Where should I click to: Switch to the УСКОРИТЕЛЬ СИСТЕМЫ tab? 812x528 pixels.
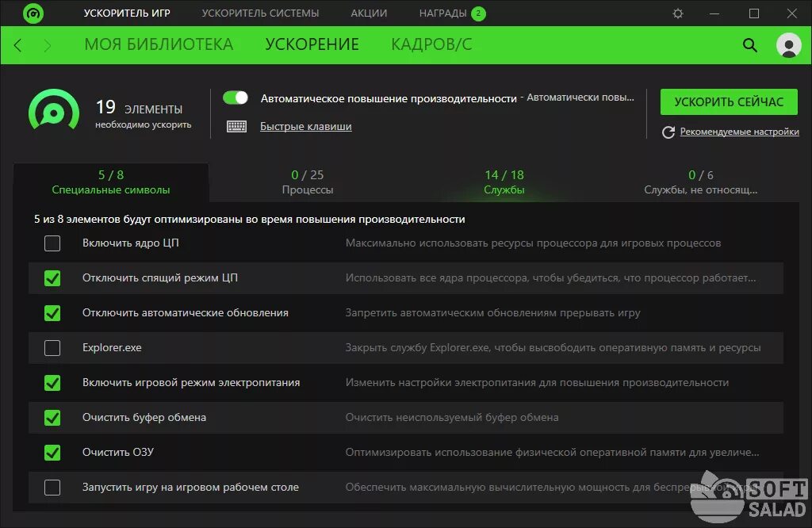(261, 13)
